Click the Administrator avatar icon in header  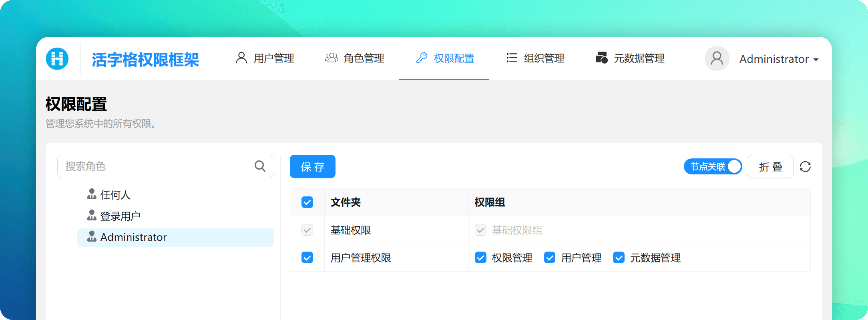click(717, 59)
